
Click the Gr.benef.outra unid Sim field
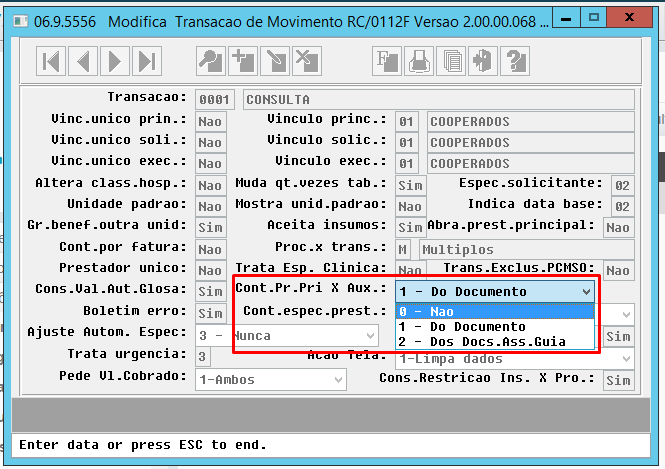coord(210,228)
